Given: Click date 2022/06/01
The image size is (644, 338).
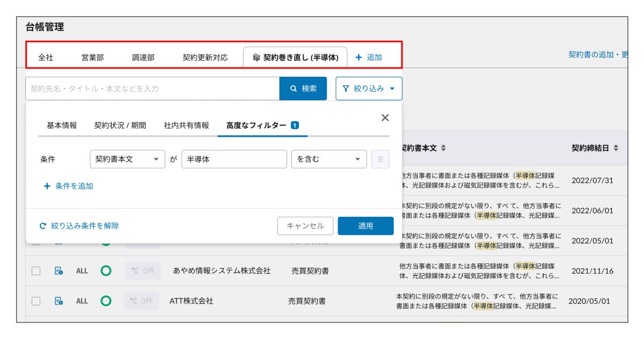Looking at the screenshot, I should (592, 210).
